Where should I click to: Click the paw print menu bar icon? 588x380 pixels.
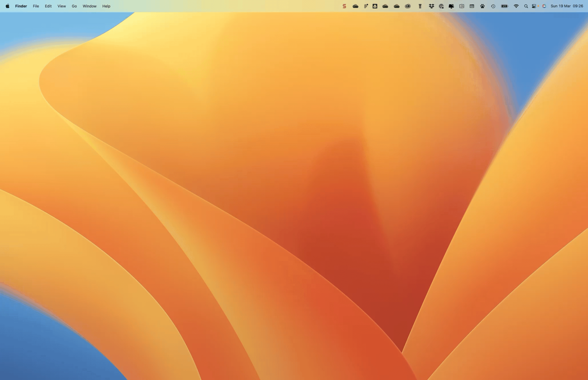pyautogui.click(x=482, y=6)
